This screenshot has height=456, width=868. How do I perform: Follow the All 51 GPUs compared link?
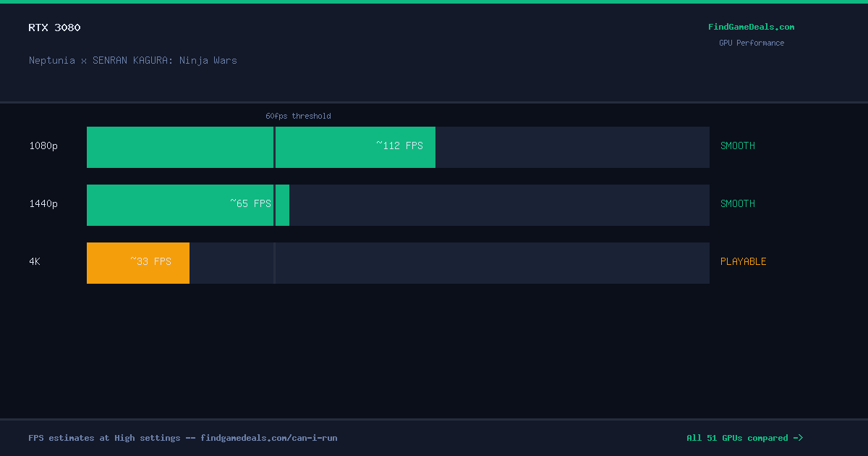pyautogui.click(x=744, y=438)
